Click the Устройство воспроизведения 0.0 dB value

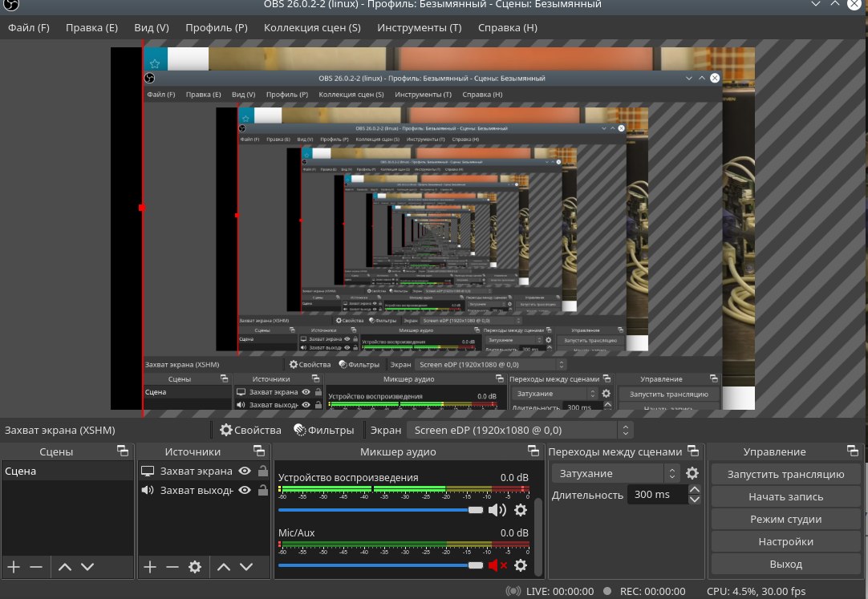[514, 477]
